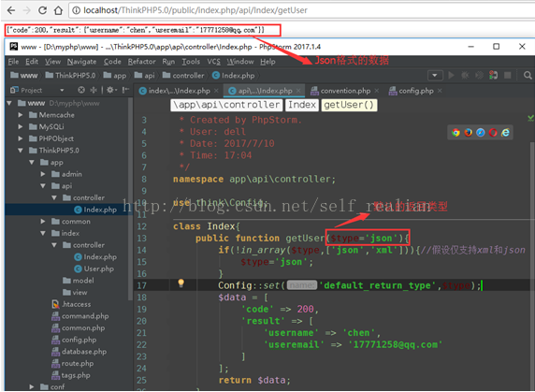535x392 pixels.
Task: Reload the browser page
Action: [x=42, y=10]
